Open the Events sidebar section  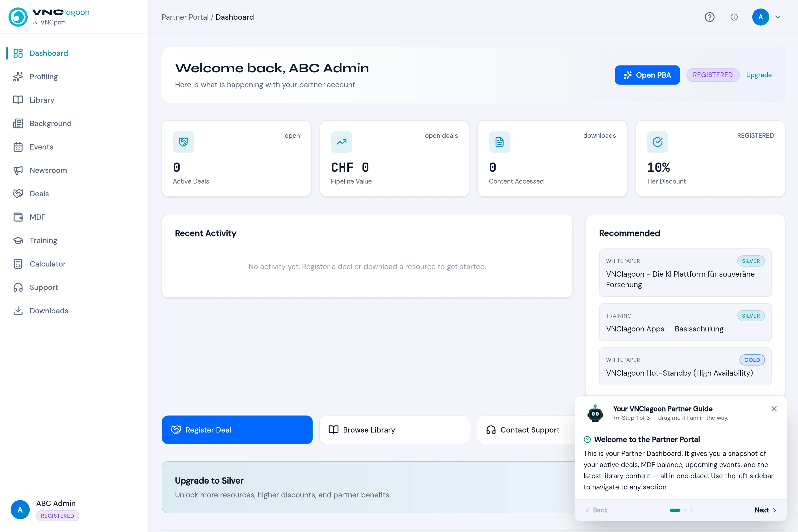[74, 147]
